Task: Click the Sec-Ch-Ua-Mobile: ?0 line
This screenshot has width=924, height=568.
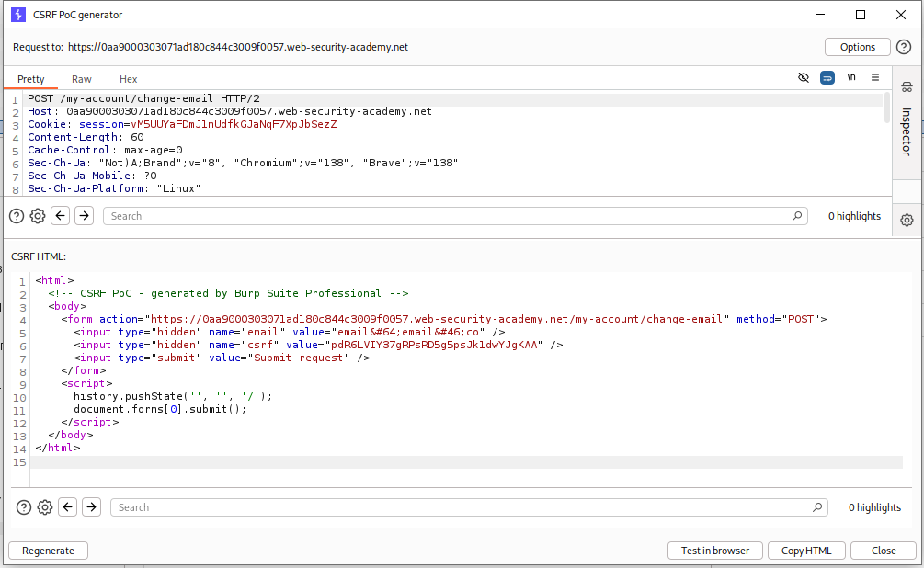Action: click(x=93, y=176)
